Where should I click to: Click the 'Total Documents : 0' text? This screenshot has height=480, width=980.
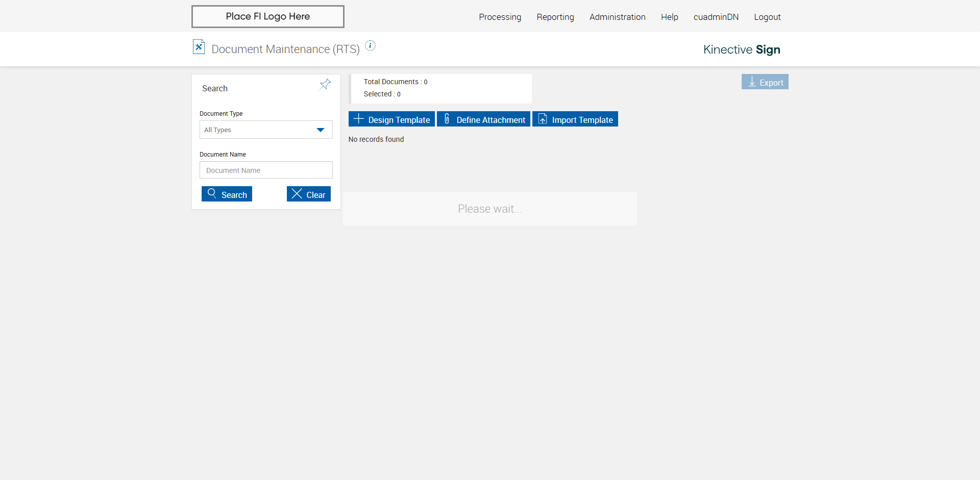click(396, 82)
